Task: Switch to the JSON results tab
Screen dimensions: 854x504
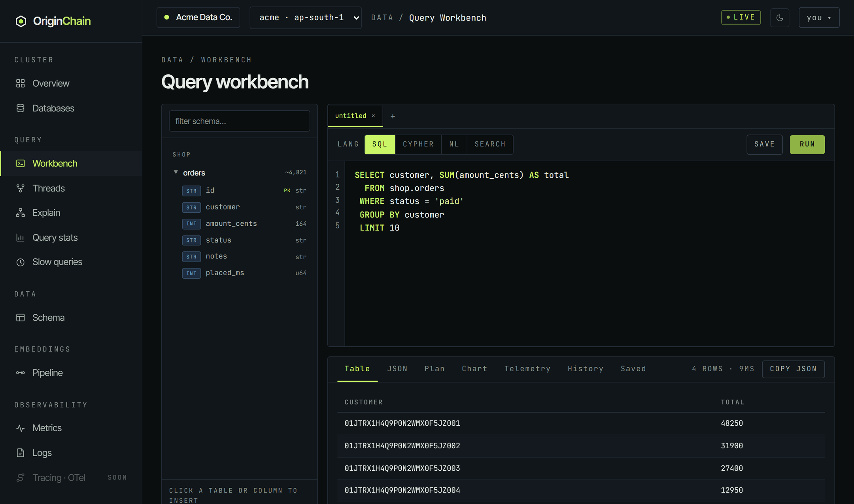Action: pyautogui.click(x=397, y=369)
